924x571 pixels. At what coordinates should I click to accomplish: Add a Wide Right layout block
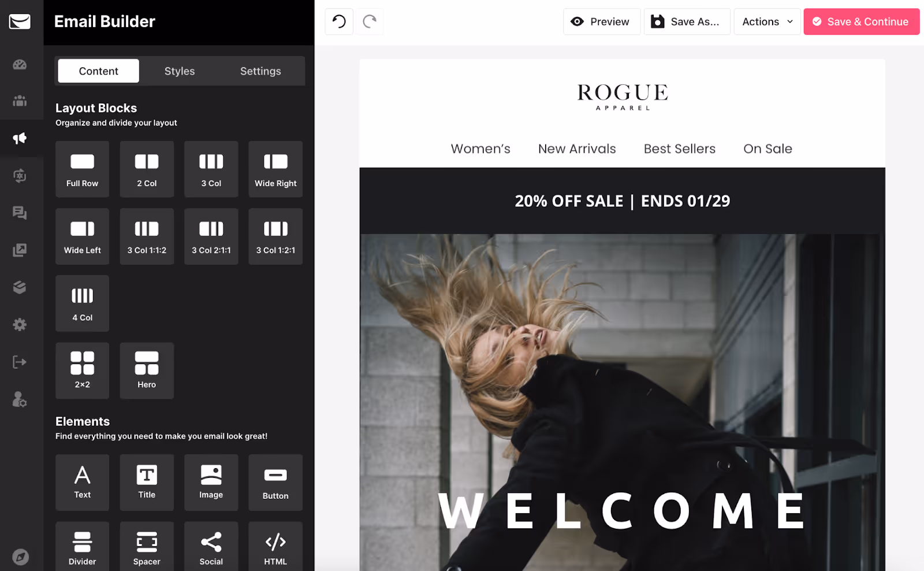(275, 169)
